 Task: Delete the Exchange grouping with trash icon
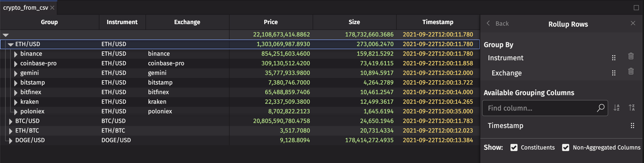coord(631,71)
